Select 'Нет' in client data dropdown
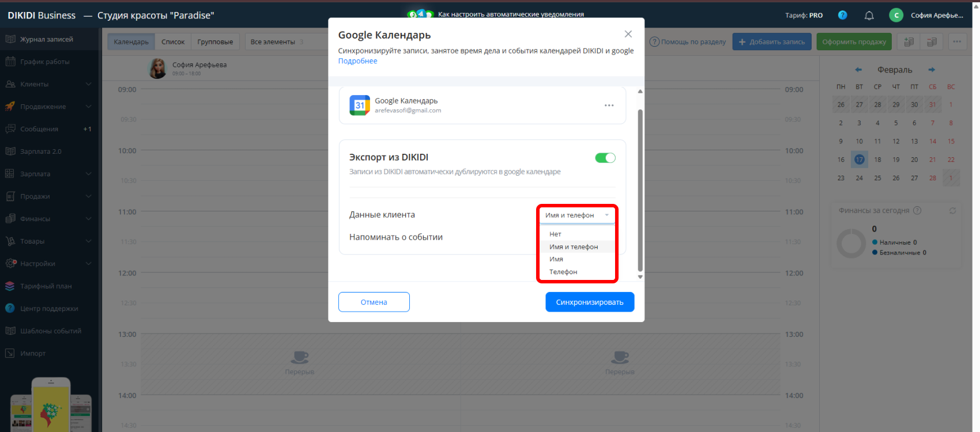Screen dimensions: 980x432 tap(555, 234)
